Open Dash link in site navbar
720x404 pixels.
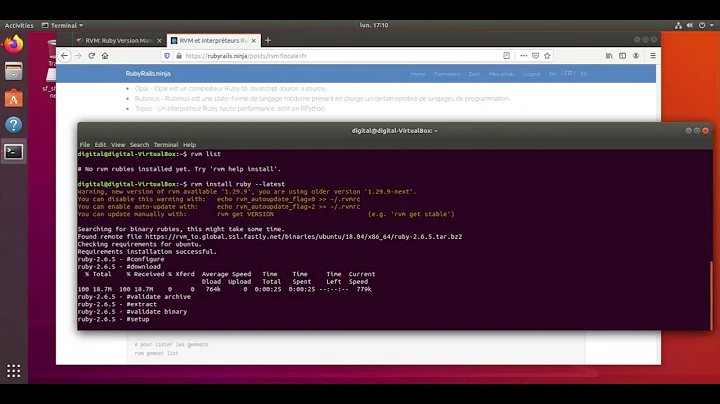(474, 74)
